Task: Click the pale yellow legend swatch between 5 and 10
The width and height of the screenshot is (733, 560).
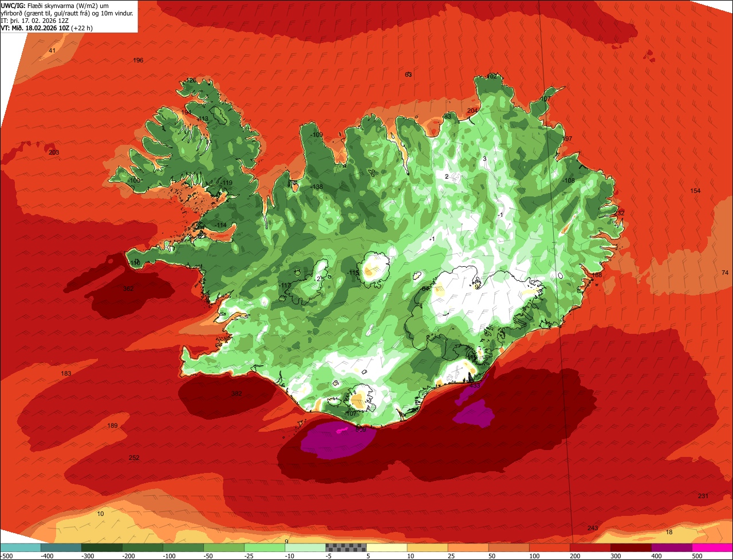Action: (x=387, y=547)
